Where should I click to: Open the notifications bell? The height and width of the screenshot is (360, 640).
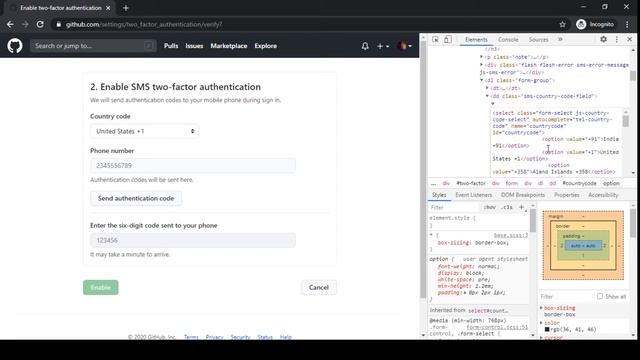[365, 46]
